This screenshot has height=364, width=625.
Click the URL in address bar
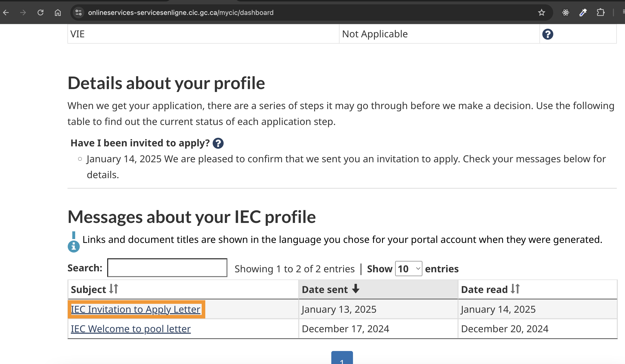click(180, 12)
